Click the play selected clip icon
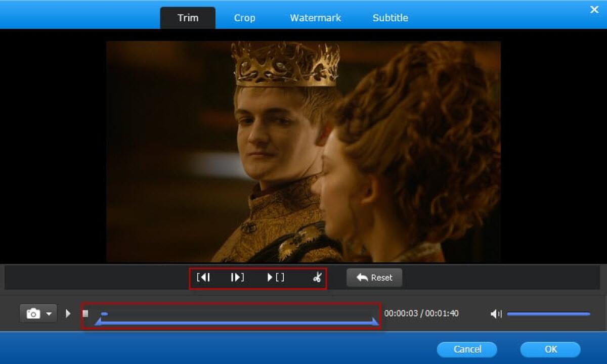The height and width of the screenshot is (364, 607). tap(276, 277)
